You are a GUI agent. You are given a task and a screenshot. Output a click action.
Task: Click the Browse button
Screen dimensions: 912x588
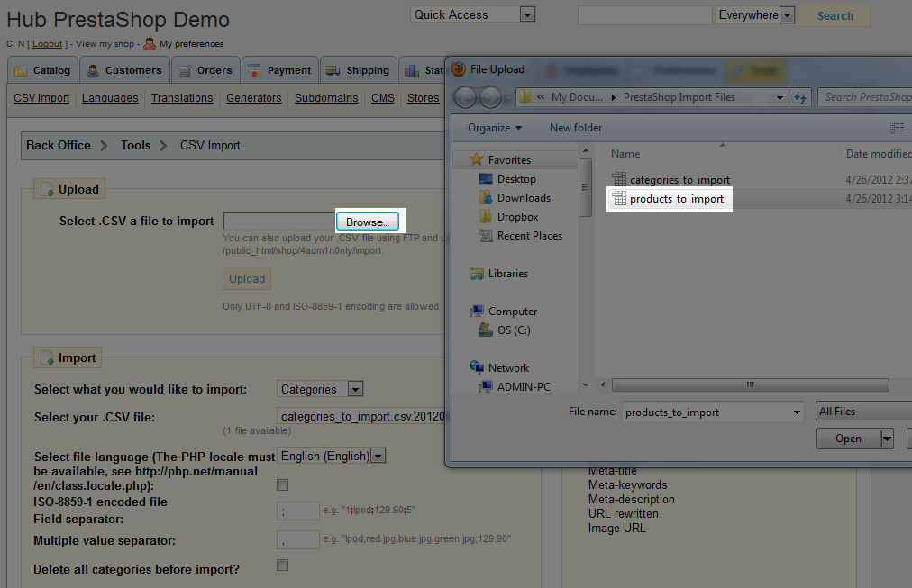click(x=367, y=222)
